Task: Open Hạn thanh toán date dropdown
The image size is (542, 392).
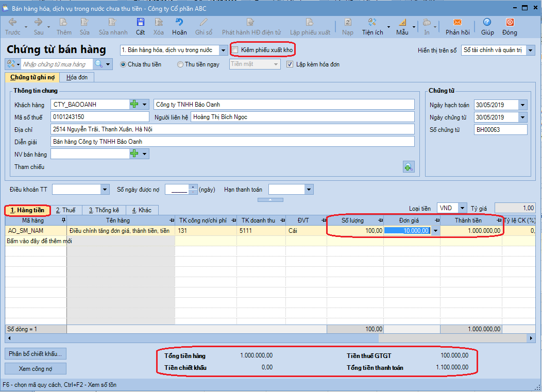Action: click(x=309, y=190)
